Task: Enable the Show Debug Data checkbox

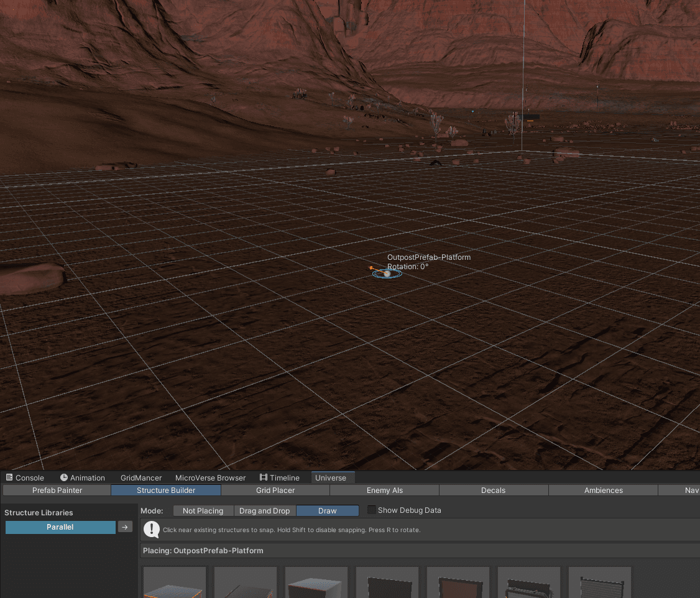Action: point(371,510)
